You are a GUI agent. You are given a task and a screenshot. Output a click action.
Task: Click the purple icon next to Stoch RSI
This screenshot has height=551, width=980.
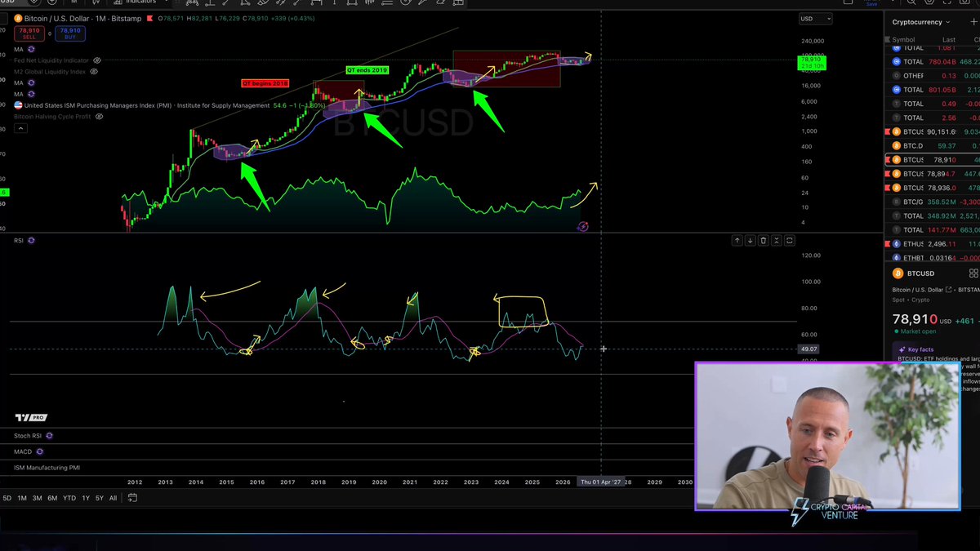pyautogui.click(x=49, y=436)
